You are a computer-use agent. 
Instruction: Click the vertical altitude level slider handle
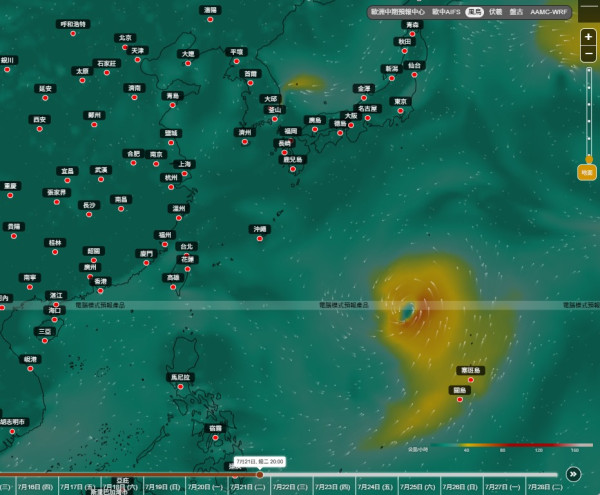[x=589, y=159]
